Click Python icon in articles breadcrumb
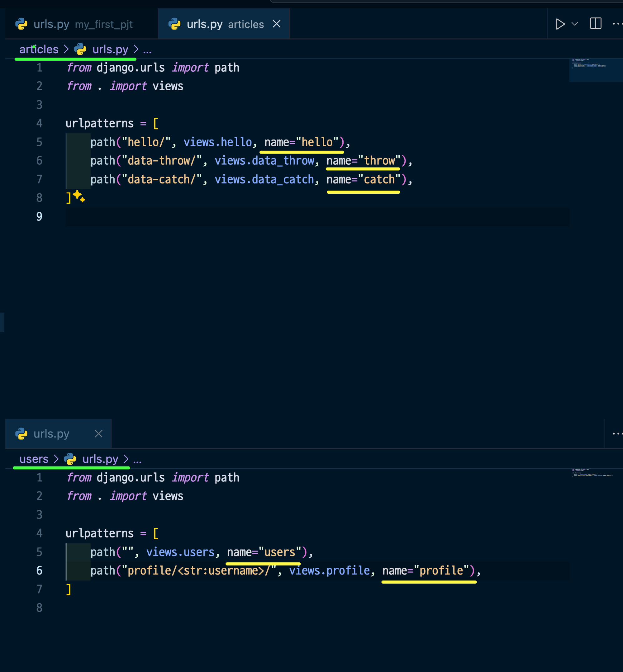This screenshot has width=623, height=672. 80,50
